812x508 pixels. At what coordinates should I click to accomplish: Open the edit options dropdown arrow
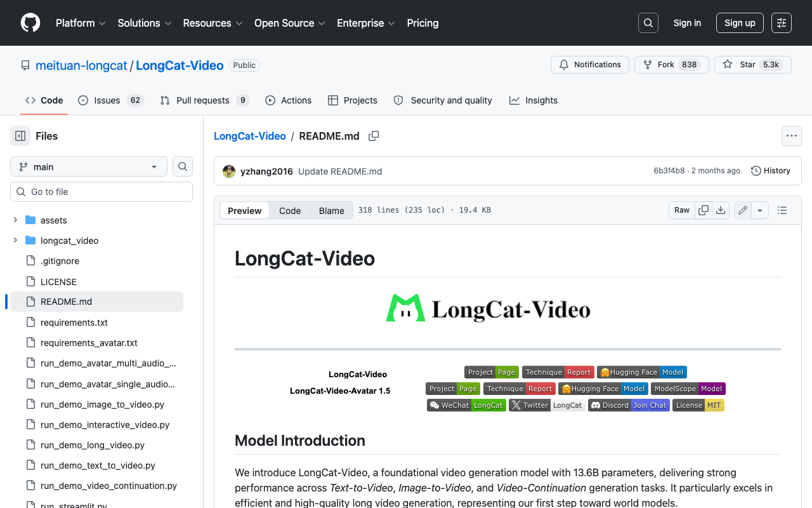[x=761, y=210]
